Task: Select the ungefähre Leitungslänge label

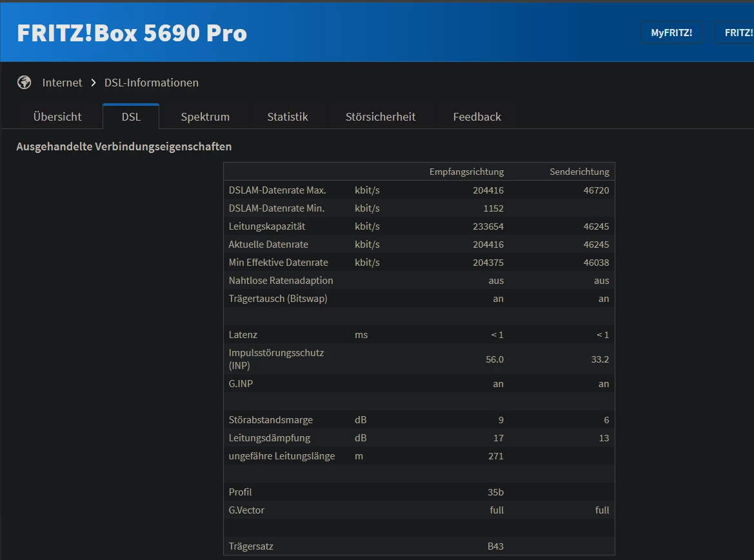Action: pos(282,456)
